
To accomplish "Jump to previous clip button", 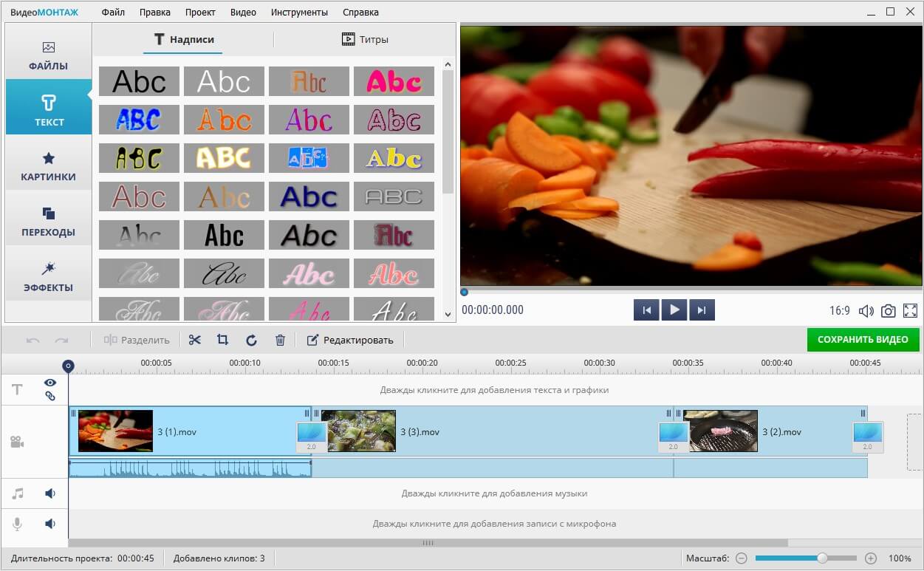I will point(646,310).
